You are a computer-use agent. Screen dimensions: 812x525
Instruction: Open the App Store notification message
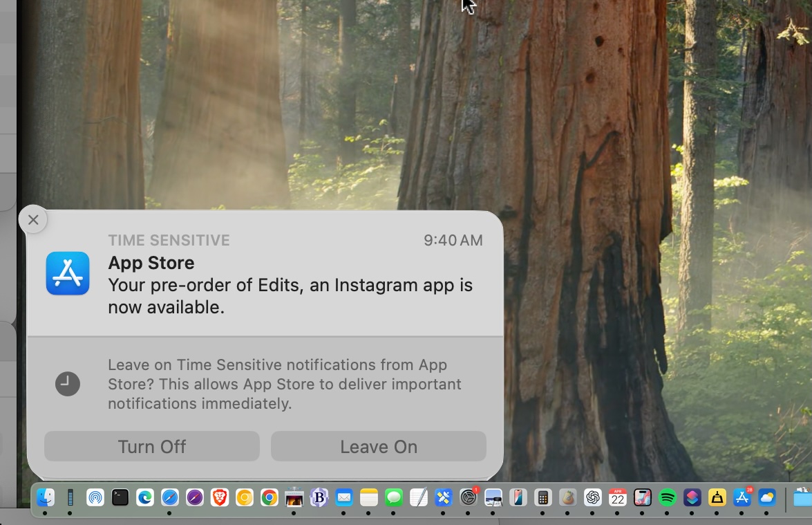[290, 284]
